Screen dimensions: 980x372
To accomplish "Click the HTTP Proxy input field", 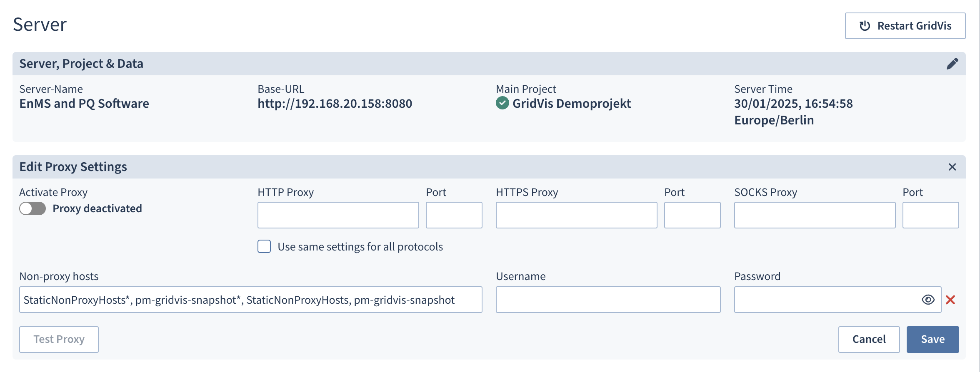I will [338, 215].
